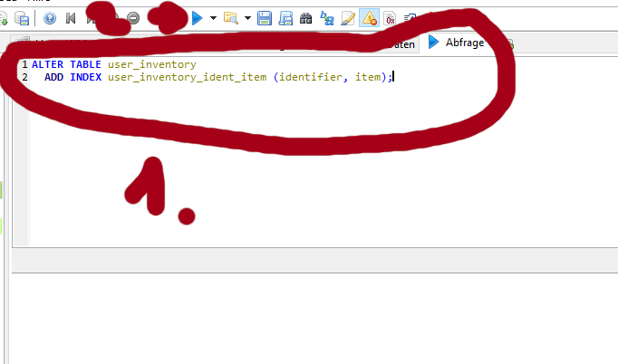The width and height of the screenshot is (618, 364).
Task: Toggle binary data as hex (0x) icon
Action: tap(390, 18)
